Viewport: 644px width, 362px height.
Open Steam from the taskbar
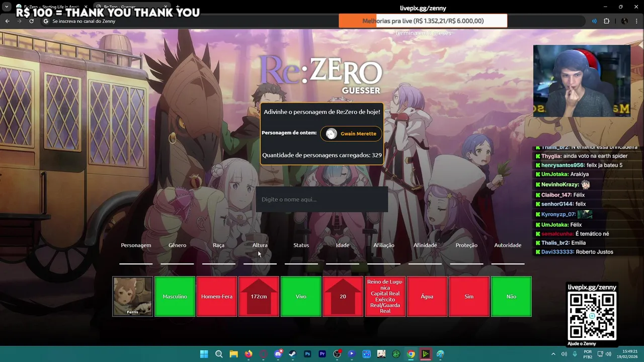point(292,354)
